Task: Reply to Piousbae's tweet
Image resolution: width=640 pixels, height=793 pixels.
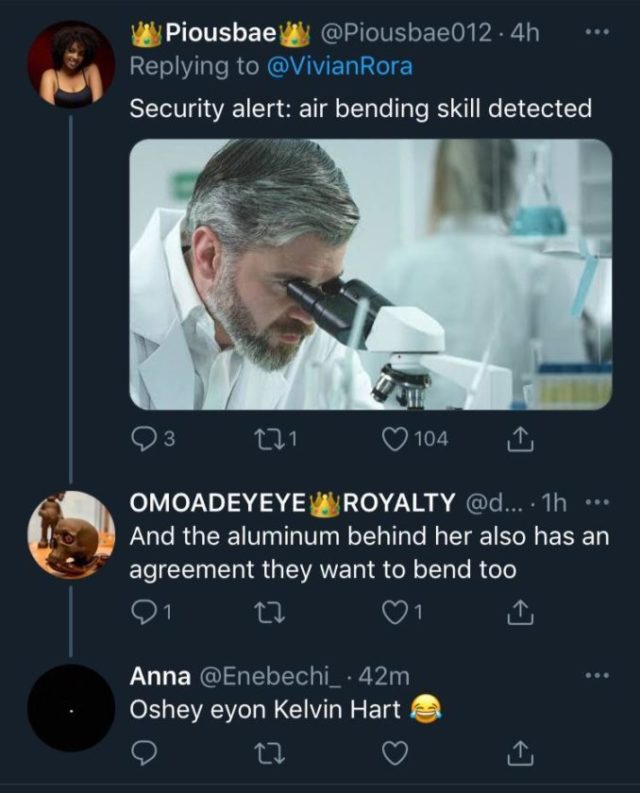Action: [x=144, y=438]
